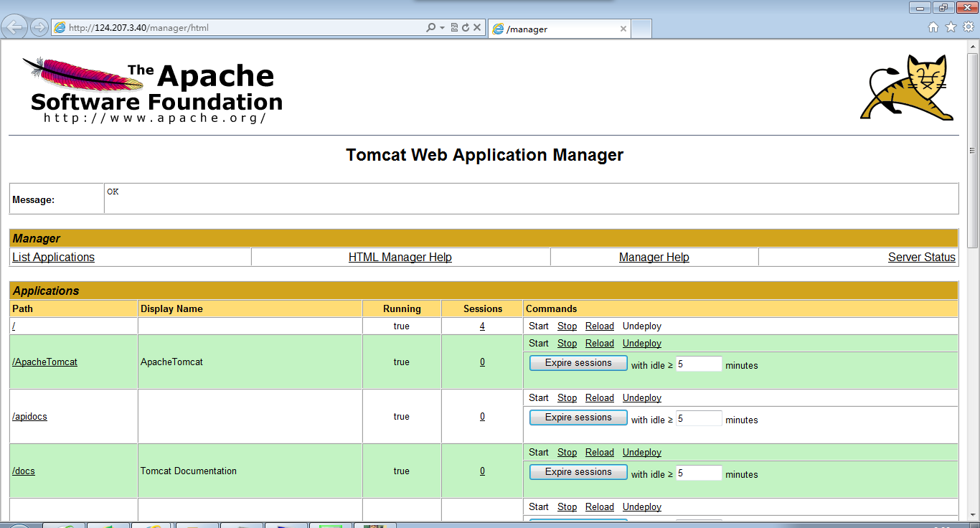The width and height of the screenshot is (980, 528).
Task: Click the page vertical scrollbar thumb
Action: 973,151
